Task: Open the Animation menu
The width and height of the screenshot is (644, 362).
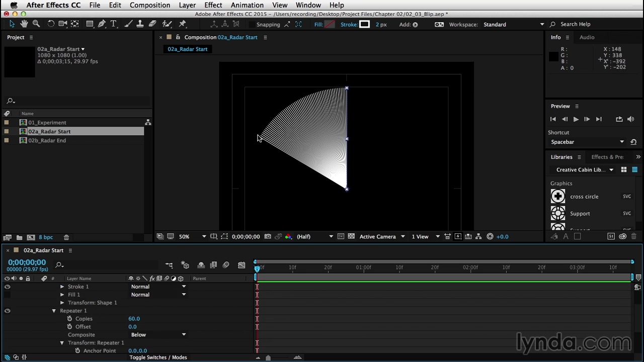Action: click(x=247, y=5)
